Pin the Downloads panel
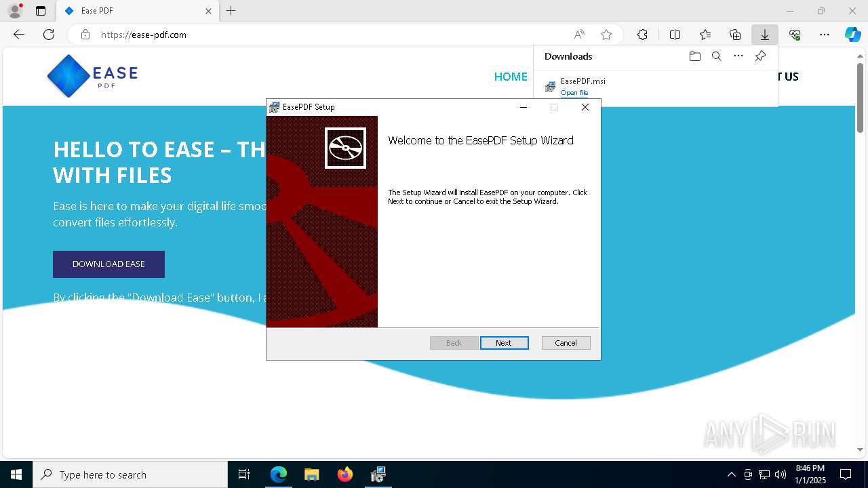 pyautogui.click(x=760, y=56)
